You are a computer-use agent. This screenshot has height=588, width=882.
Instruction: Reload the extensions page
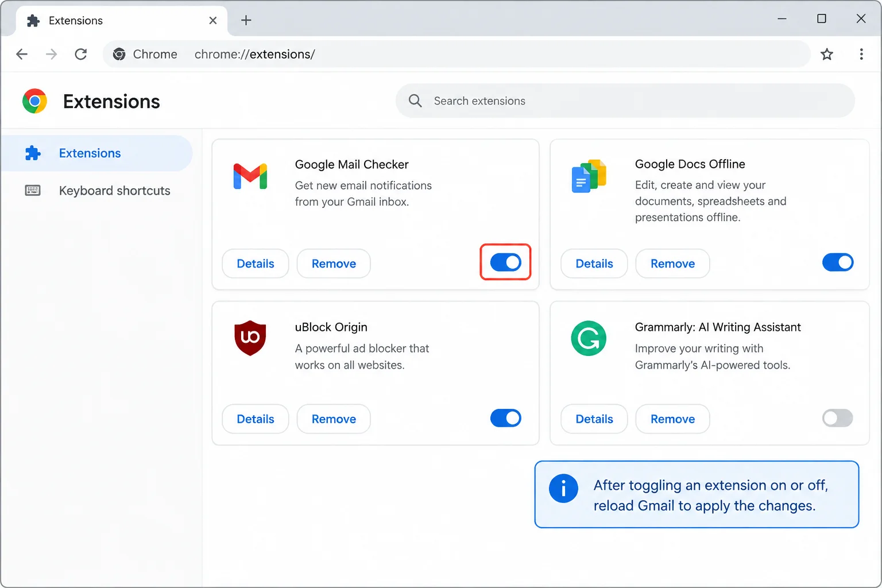81,54
